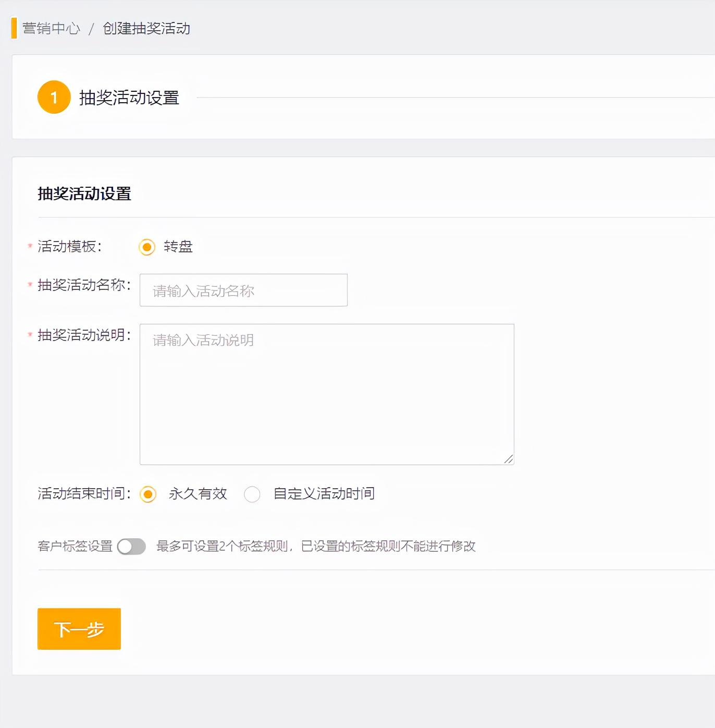715x728 pixels.
Task: Choose the 自定义活动时间 option
Action: click(253, 494)
